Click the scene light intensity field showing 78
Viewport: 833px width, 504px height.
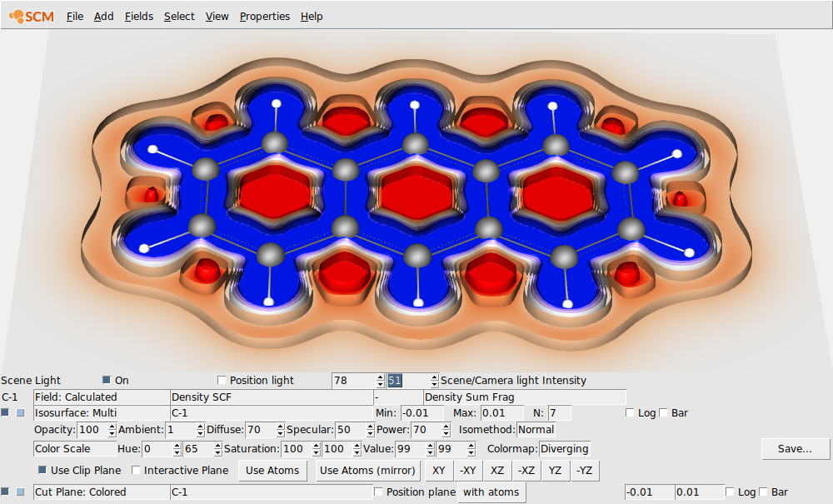click(353, 380)
